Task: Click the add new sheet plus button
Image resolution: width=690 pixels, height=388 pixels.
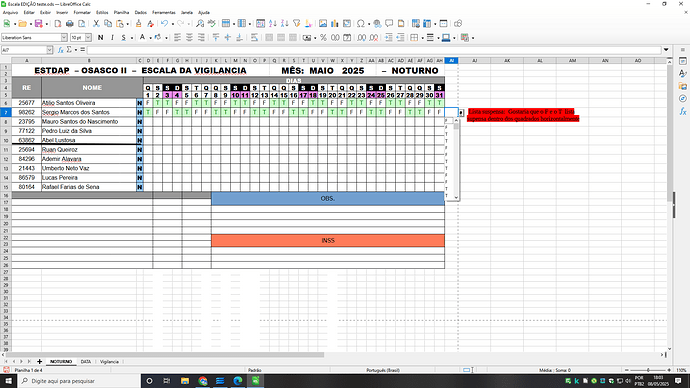Action: (39, 362)
